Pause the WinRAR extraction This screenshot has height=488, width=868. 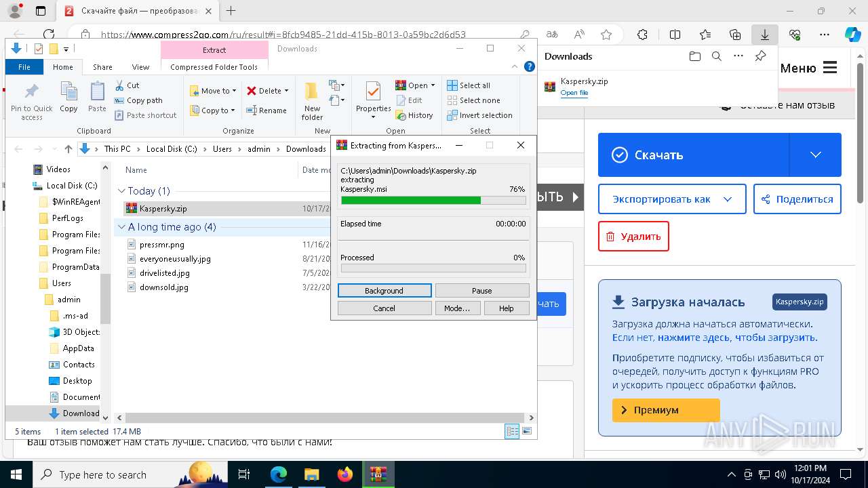pos(482,291)
